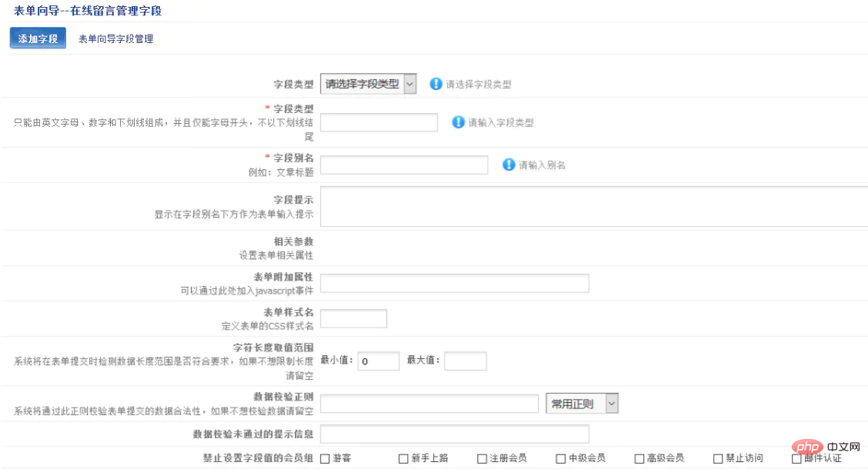Tick the 游客 checkbox
The height and width of the screenshot is (472, 868).
325,459
